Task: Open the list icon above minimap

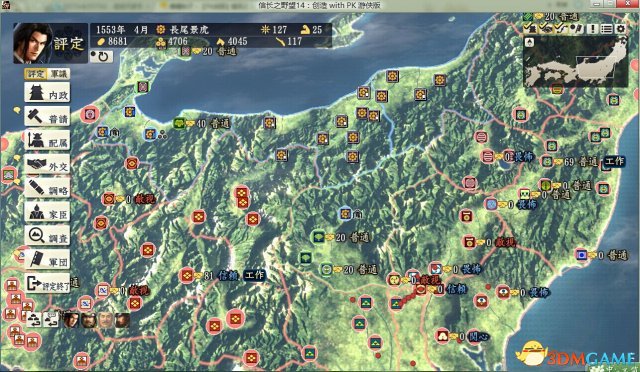Action: (607, 29)
